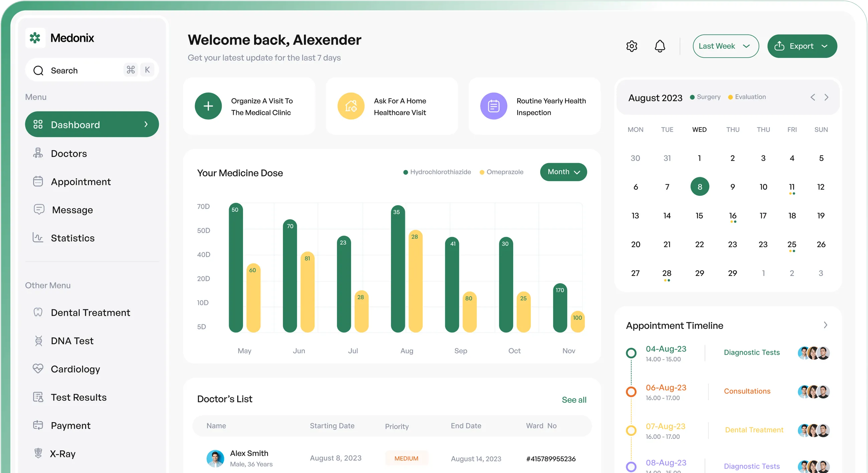Open the Month dropdown on medicine chart
This screenshot has height=473, width=868.
click(x=563, y=172)
